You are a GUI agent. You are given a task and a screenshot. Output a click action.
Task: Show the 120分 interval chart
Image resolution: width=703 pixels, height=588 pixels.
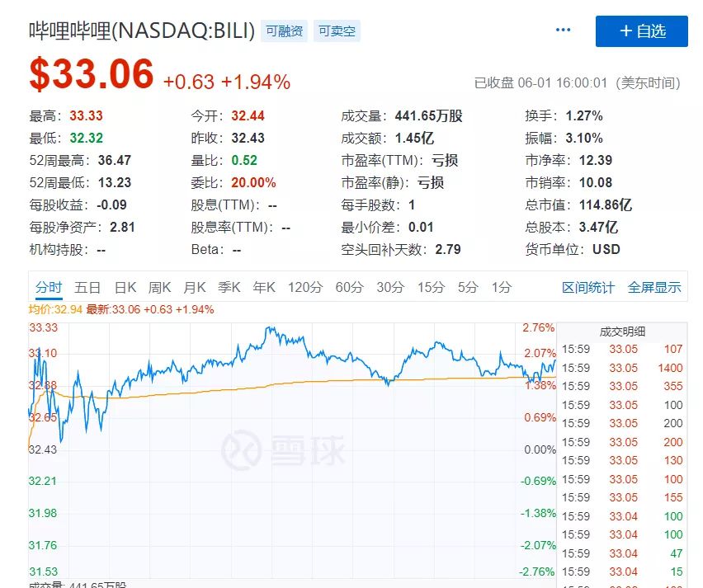click(x=304, y=287)
